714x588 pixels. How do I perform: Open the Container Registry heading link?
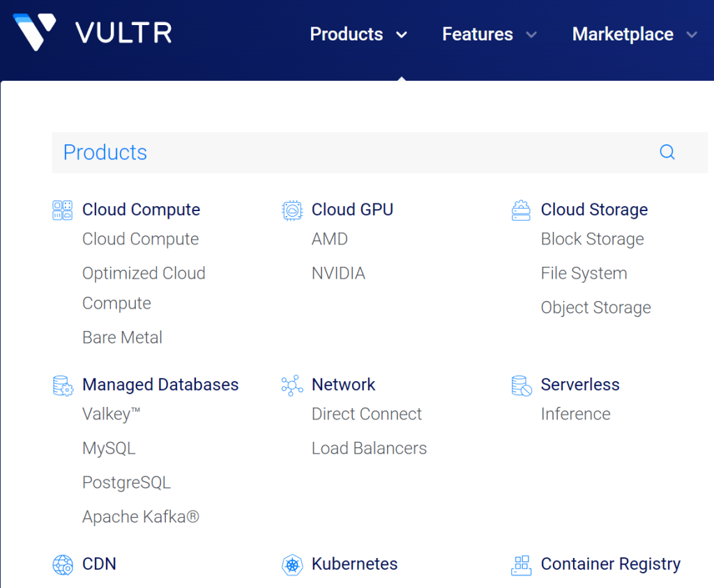coord(611,564)
